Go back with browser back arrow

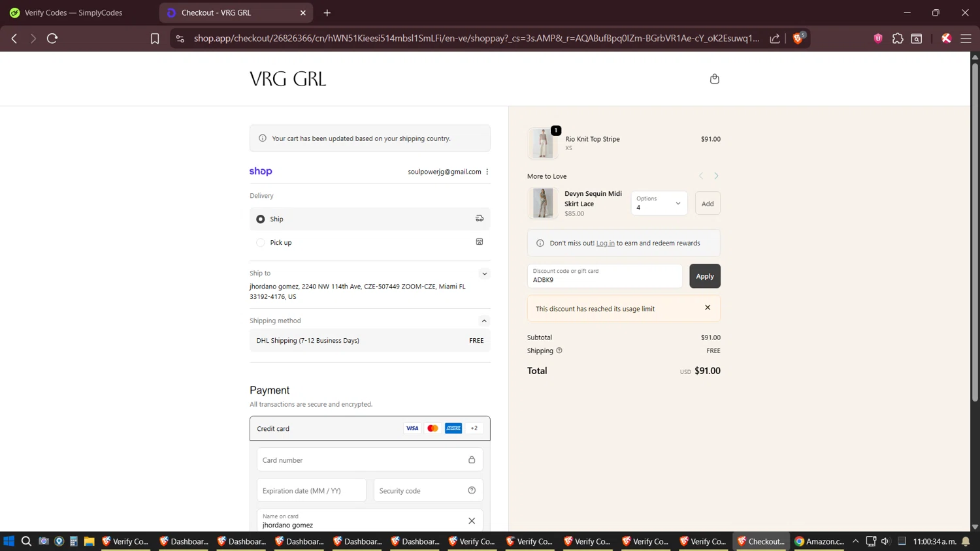14,39
